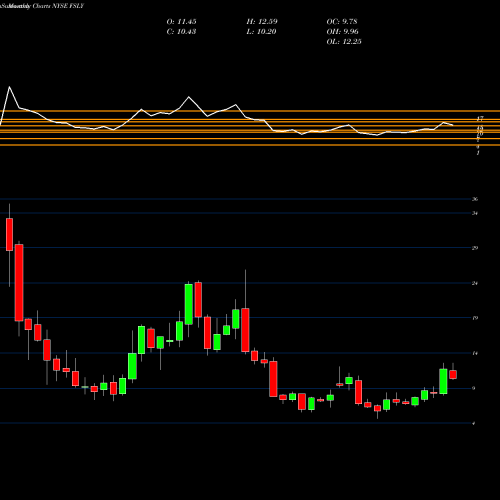This screenshot has height=500, width=500.
Task: Click the price axis label '24'
Action: pyautogui.click(x=475, y=283)
